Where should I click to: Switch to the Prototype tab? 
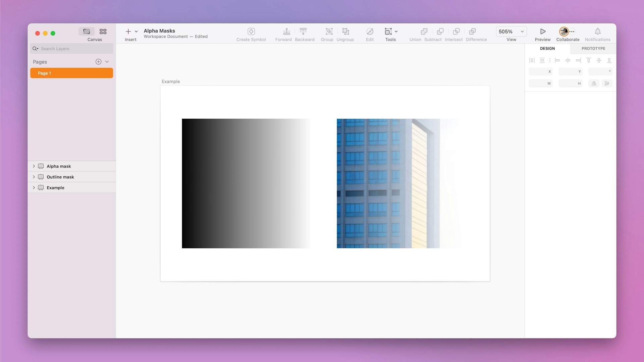(x=593, y=49)
